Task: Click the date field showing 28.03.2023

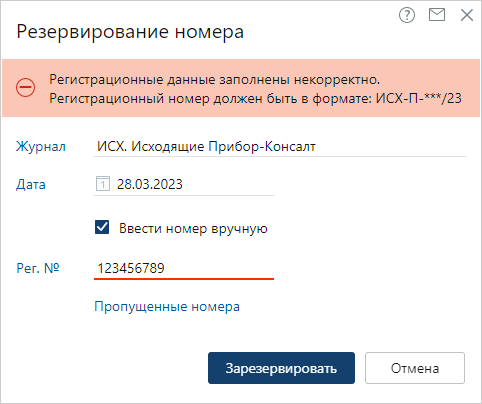Action: (x=184, y=184)
